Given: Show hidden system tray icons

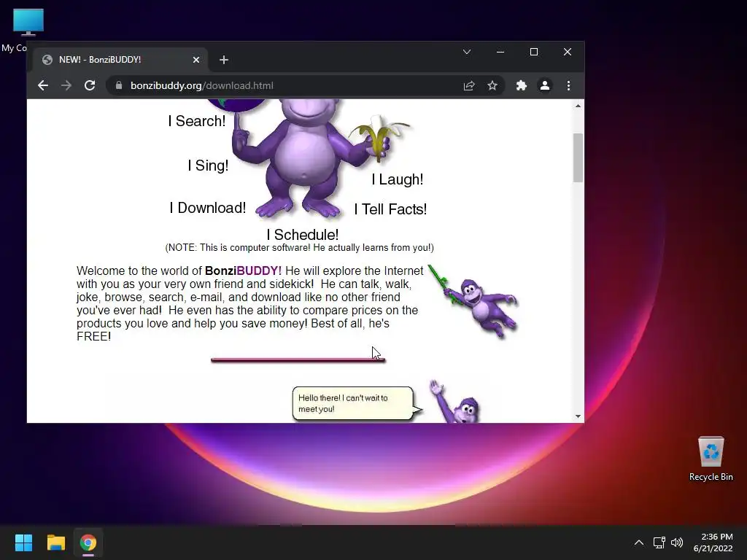Looking at the screenshot, I should [639, 542].
